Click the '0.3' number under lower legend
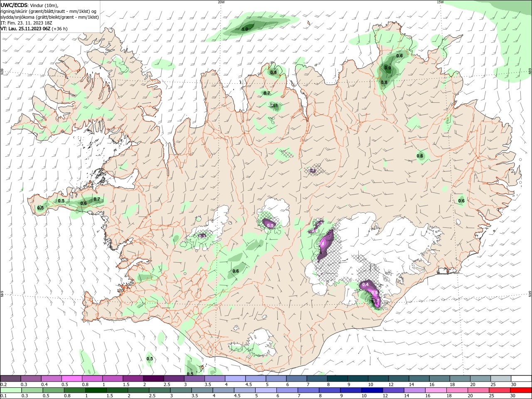Viewport: 532px width, 399px height. (x=25, y=396)
